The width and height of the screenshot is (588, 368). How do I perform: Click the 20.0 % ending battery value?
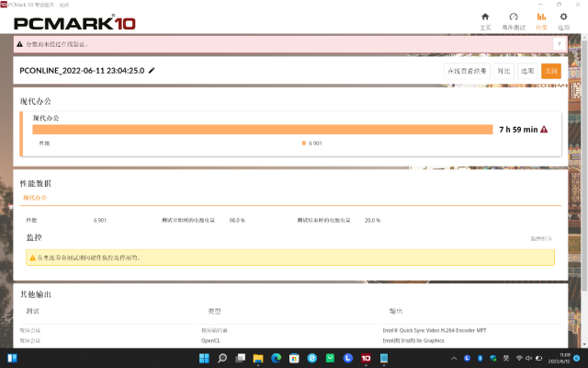(x=372, y=220)
